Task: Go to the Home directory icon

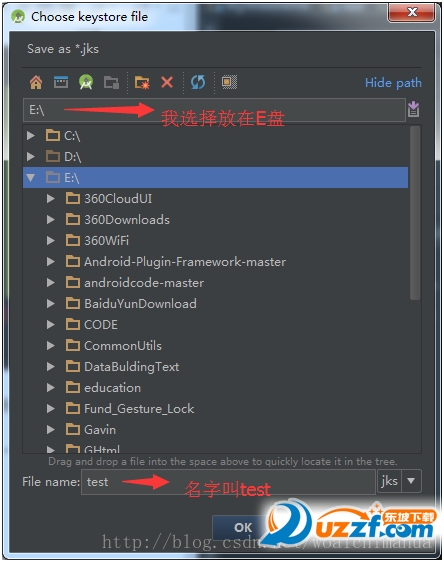Action: click(35, 82)
